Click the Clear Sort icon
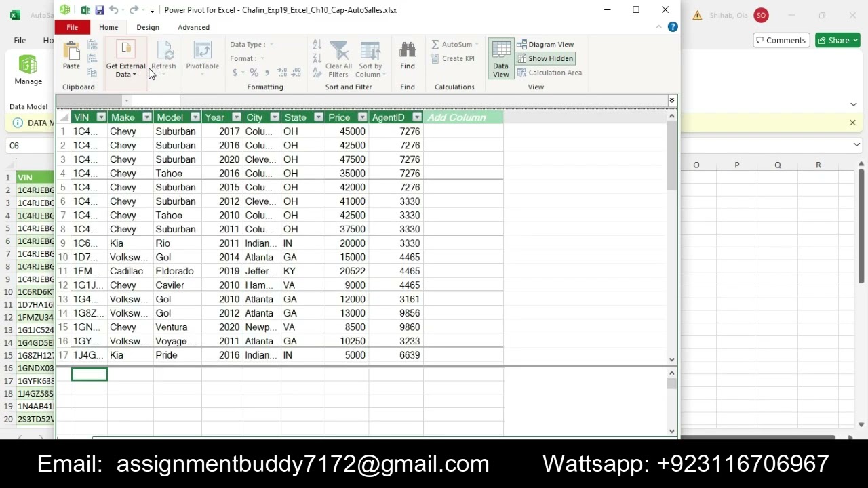 317,73
